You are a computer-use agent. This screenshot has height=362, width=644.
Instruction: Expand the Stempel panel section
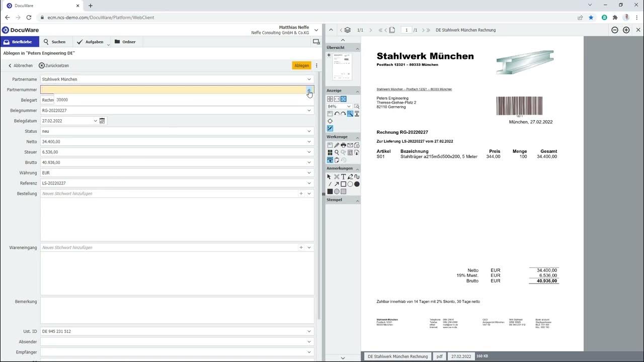point(357,200)
